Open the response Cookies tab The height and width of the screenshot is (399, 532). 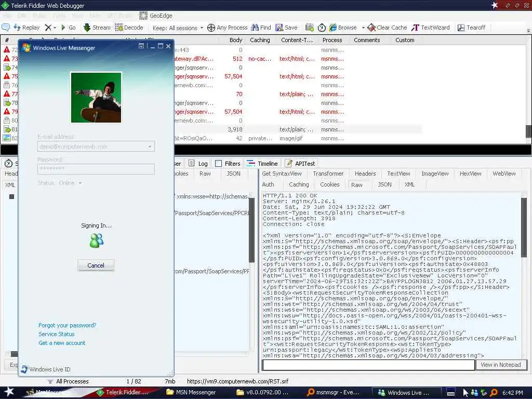[x=330, y=184]
